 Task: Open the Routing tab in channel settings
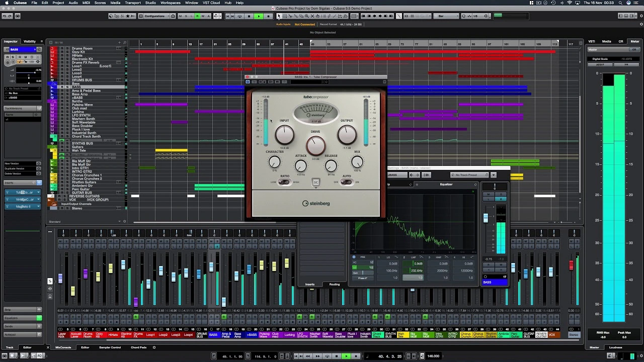(334, 285)
